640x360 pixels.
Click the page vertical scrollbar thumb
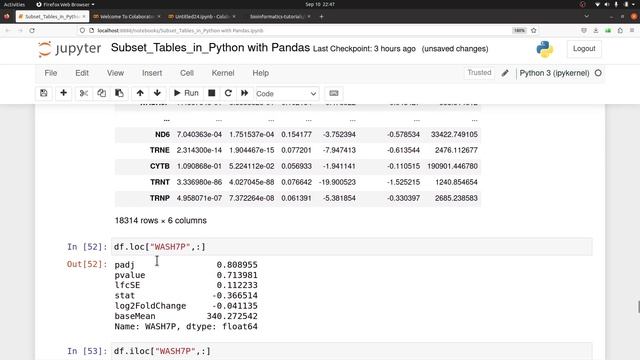638,307
